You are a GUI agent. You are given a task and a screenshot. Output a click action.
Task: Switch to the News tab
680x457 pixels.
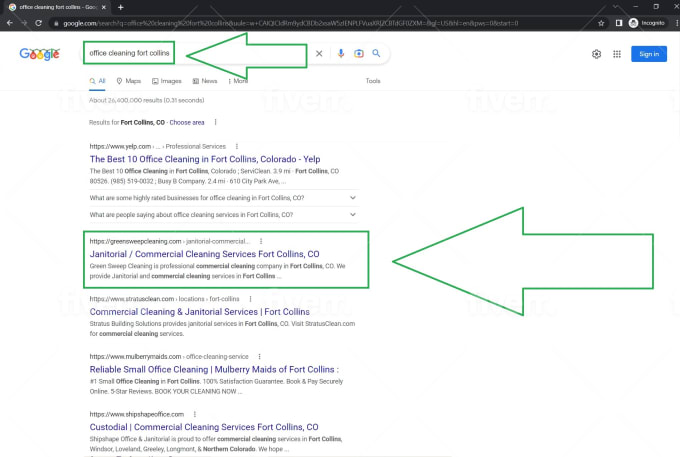tap(205, 81)
